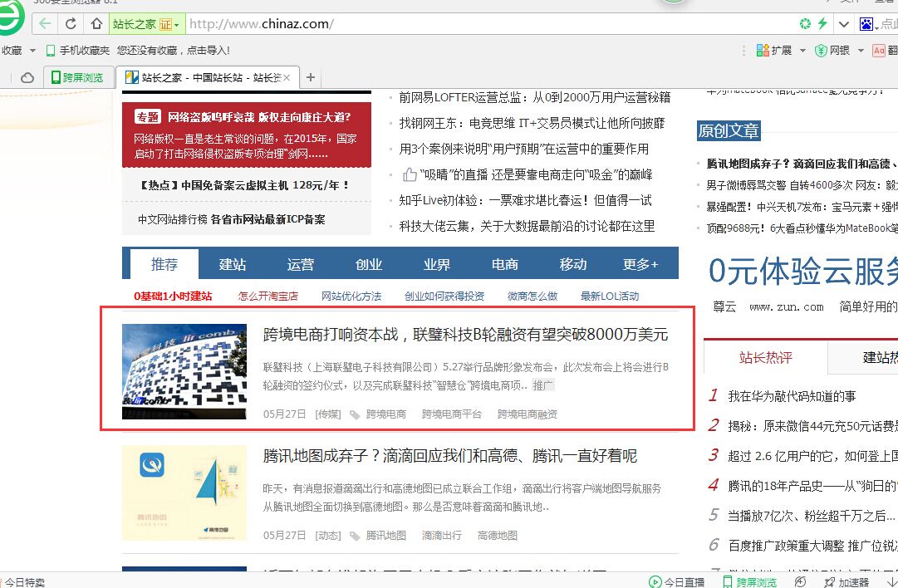898x588 pixels.
Task: Open the 0基础1小时建站 link
Action: [173, 296]
